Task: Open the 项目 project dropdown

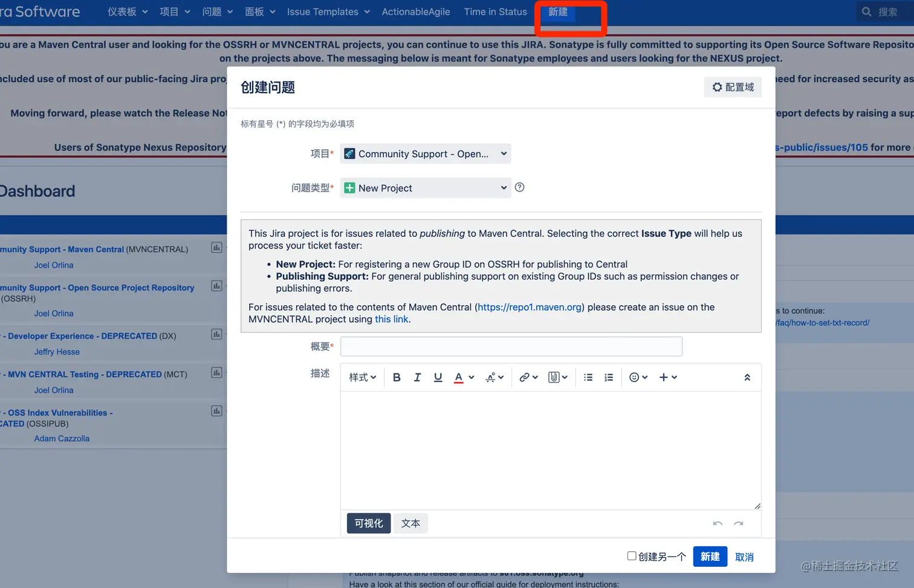Action: tap(426, 153)
